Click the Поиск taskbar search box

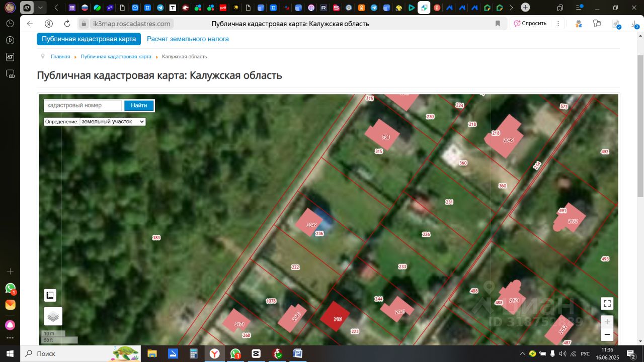tap(80, 353)
